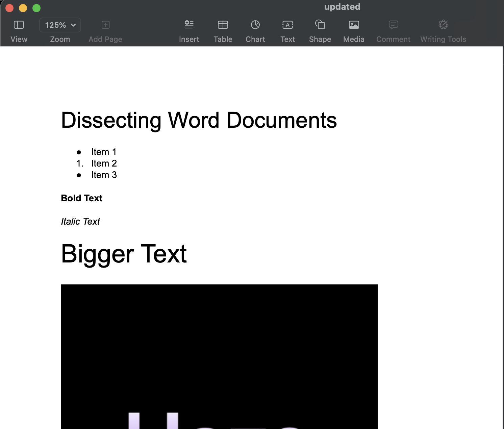Click the Comment toolbar icon

tap(393, 25)
